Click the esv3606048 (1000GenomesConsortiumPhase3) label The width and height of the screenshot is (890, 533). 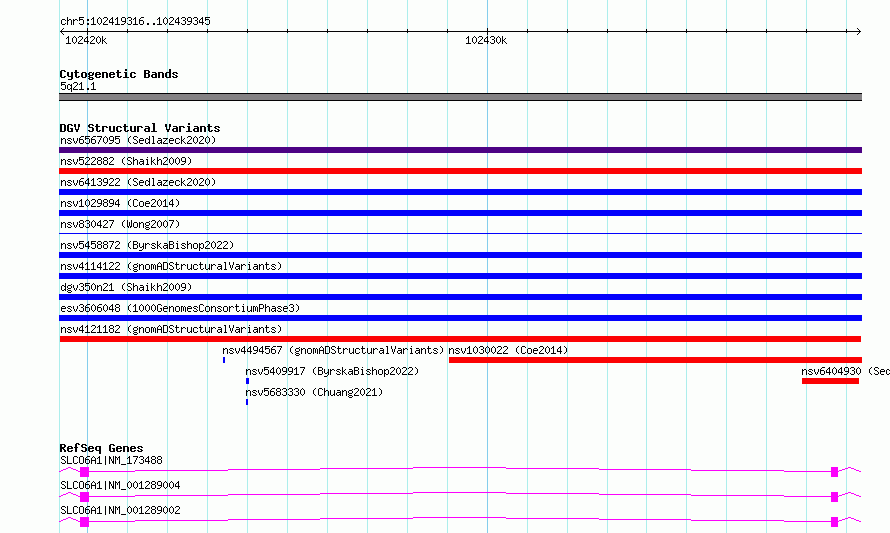point(180,308)
